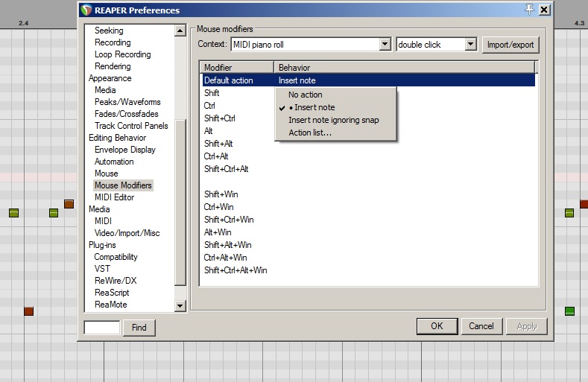Click the Import/export button
Viewport: 588px width, 382px height.
pos(510,45)
